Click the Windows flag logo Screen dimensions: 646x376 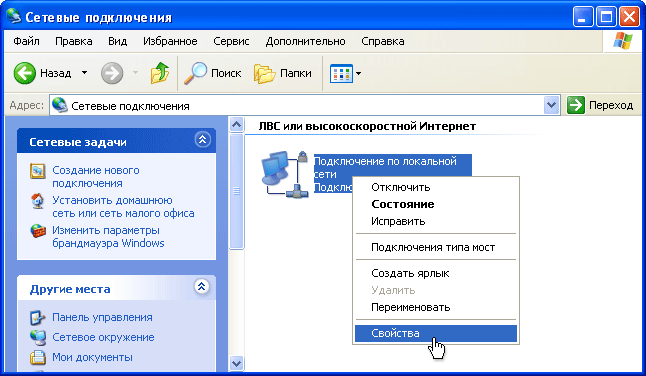(623, 41)
